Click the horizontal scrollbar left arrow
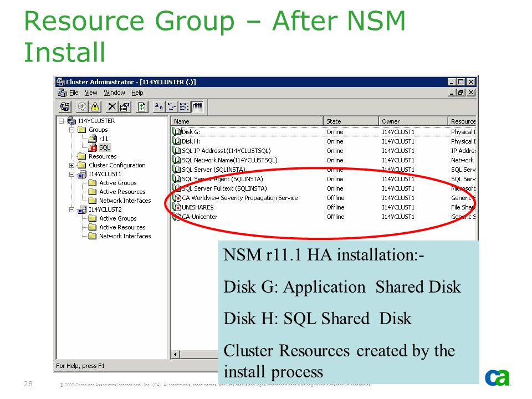 point(176,355)
